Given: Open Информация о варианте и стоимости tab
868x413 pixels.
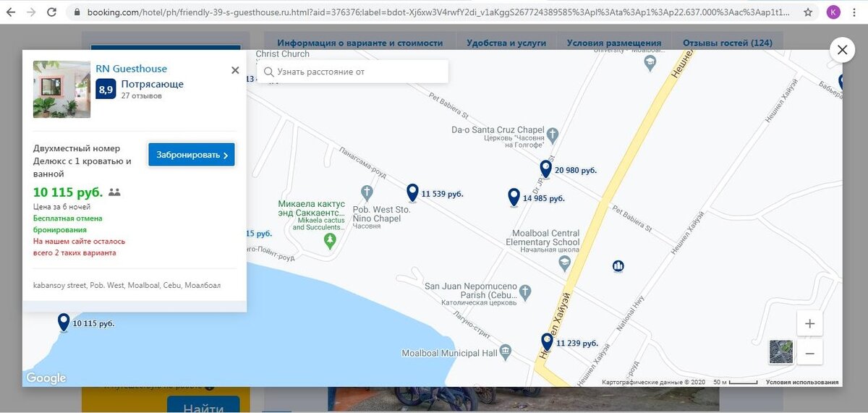Looking at the screenshot, I should [359, 43].
